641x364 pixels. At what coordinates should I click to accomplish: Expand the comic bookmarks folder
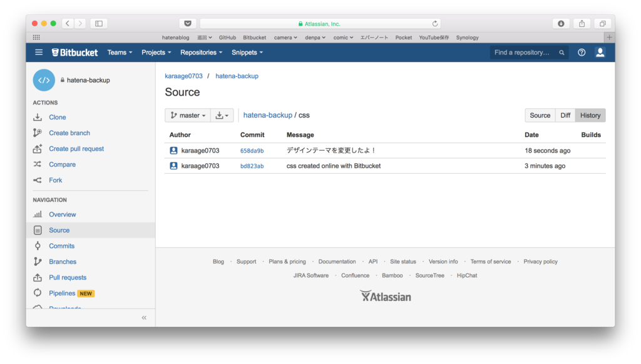click(343, 38)
